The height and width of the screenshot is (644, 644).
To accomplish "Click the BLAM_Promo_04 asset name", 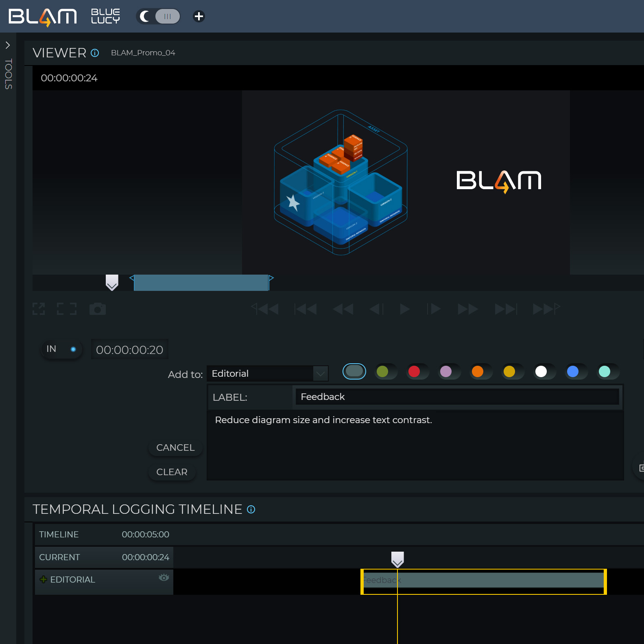I will tap(143, 53).
